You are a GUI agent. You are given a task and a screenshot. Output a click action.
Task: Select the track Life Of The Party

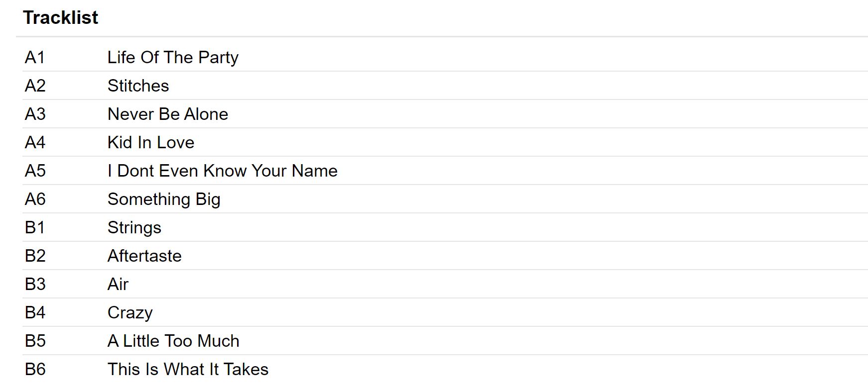click(x=173, y=58)
